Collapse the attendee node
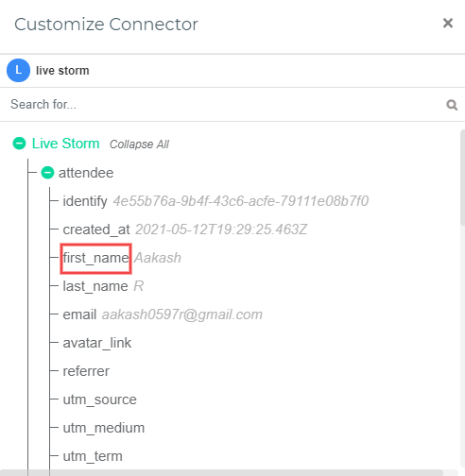Screen dimensions: 465x476 [x=47, y=173]
